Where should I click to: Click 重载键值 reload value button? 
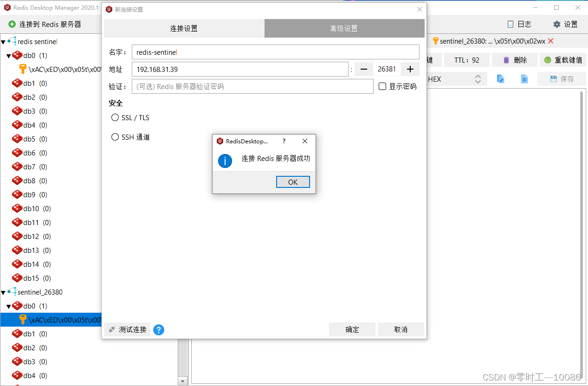[563, 60]
